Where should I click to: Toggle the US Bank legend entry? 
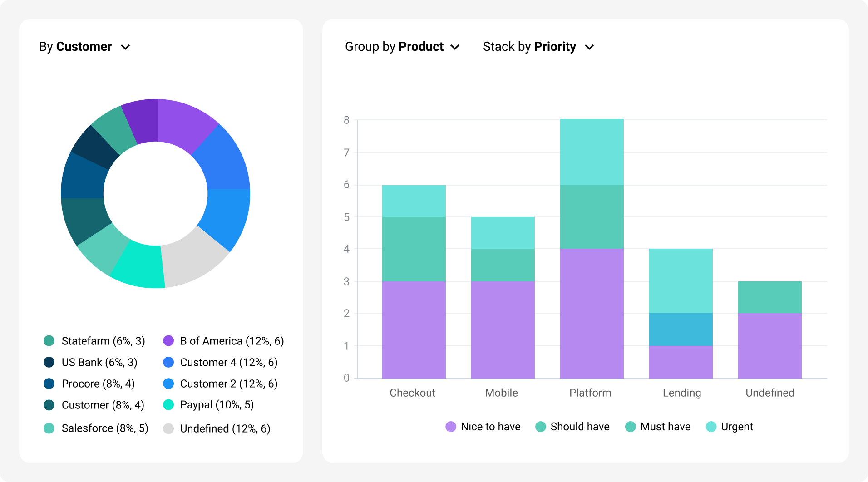point(99,362)
